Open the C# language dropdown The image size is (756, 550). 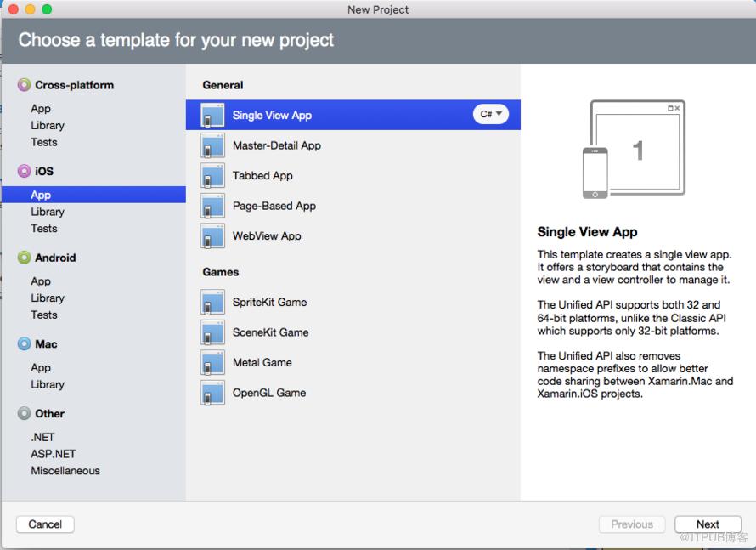[491, 115]
